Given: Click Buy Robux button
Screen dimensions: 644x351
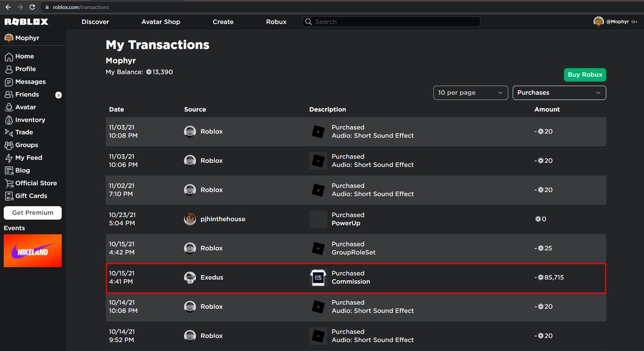Looking at the screenshot, I should [585, 75].
